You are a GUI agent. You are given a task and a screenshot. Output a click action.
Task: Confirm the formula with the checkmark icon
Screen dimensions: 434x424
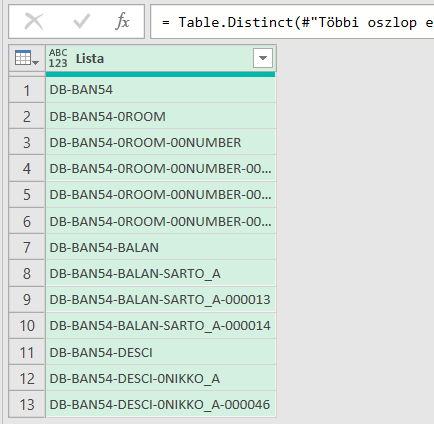pyautogui.click(x=81, y=22)
